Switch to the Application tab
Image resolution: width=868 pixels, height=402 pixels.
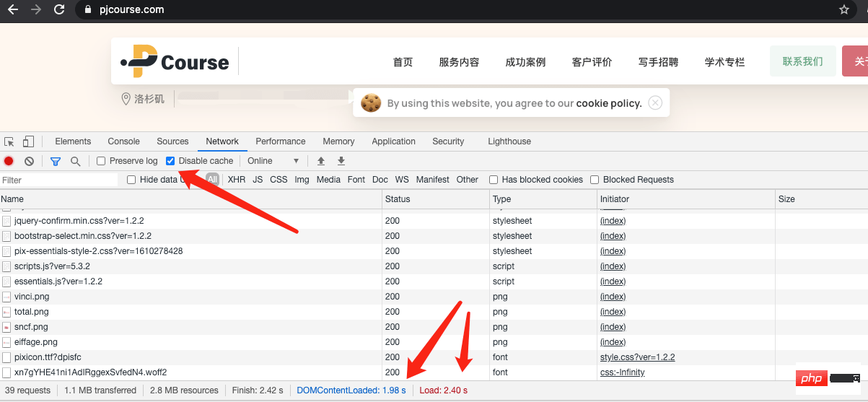pyautogui.click(x=393, y=141)
